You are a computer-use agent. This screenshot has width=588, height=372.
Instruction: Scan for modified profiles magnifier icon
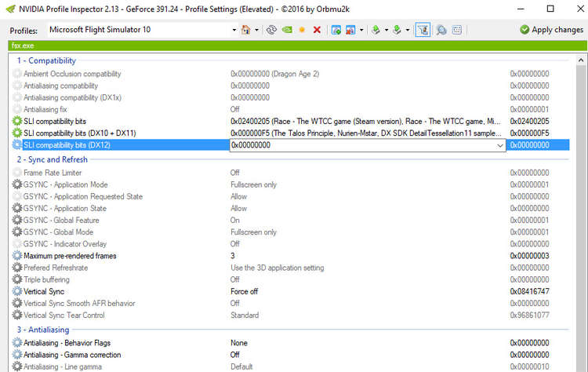441,30
